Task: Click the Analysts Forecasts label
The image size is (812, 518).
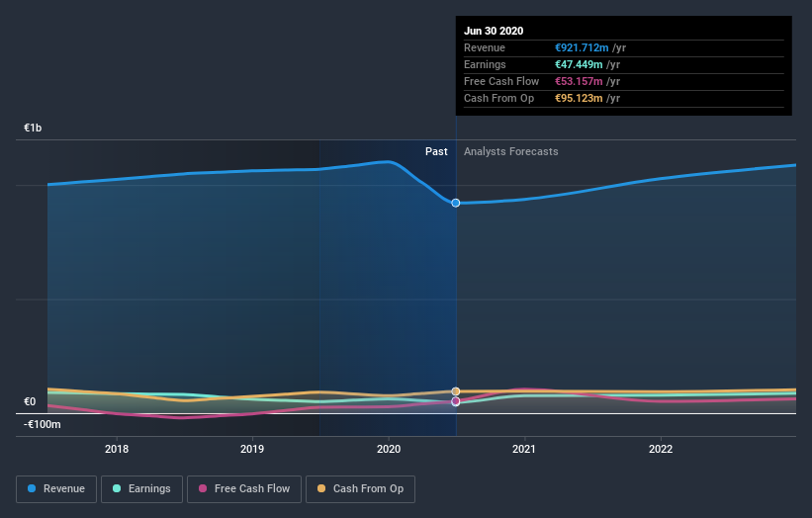Action: (510, 151)
